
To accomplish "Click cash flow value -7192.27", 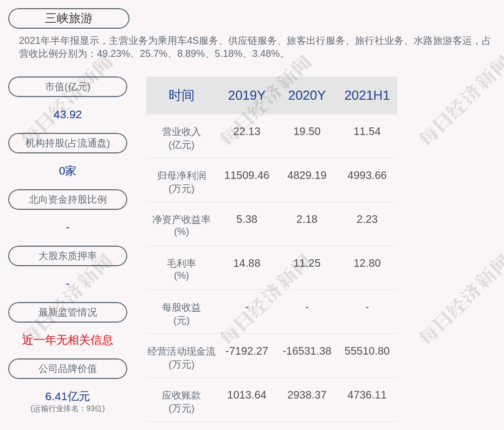I will [x=247, y=351].
